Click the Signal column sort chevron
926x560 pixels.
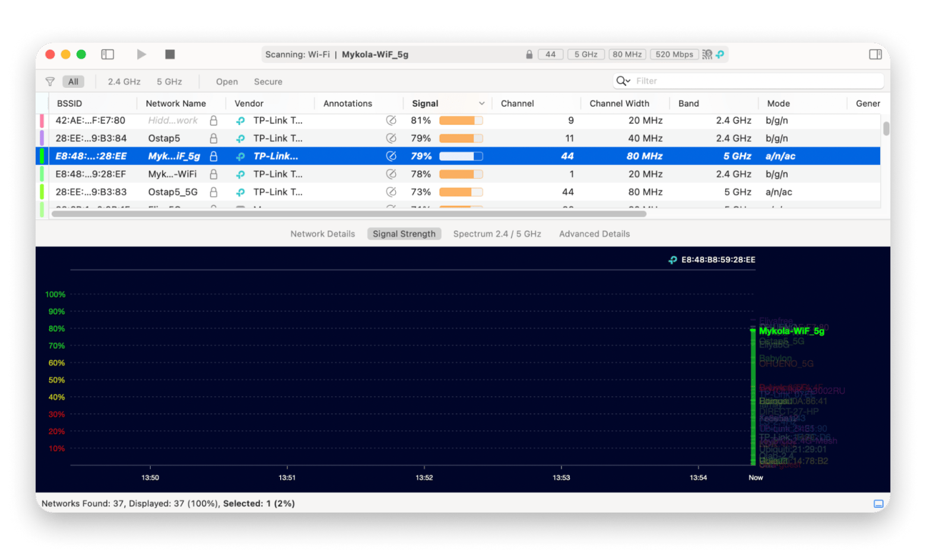pos(481,104)
